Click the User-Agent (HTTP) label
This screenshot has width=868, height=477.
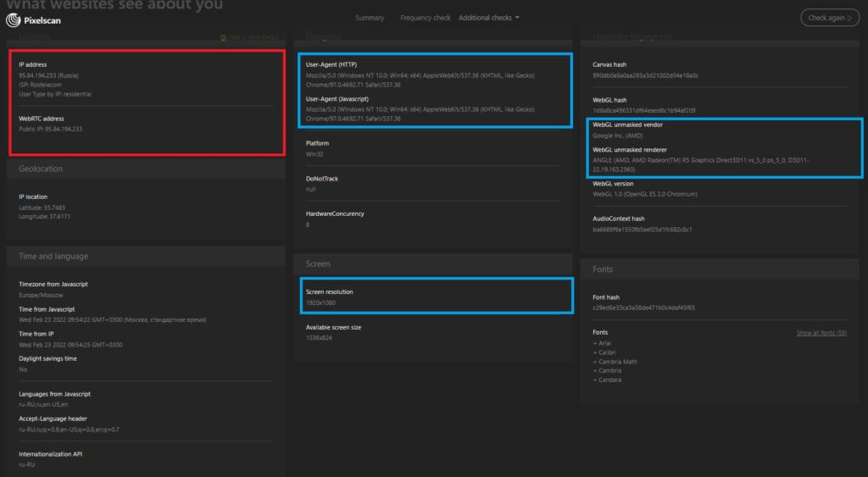click(x=331, y=64)
